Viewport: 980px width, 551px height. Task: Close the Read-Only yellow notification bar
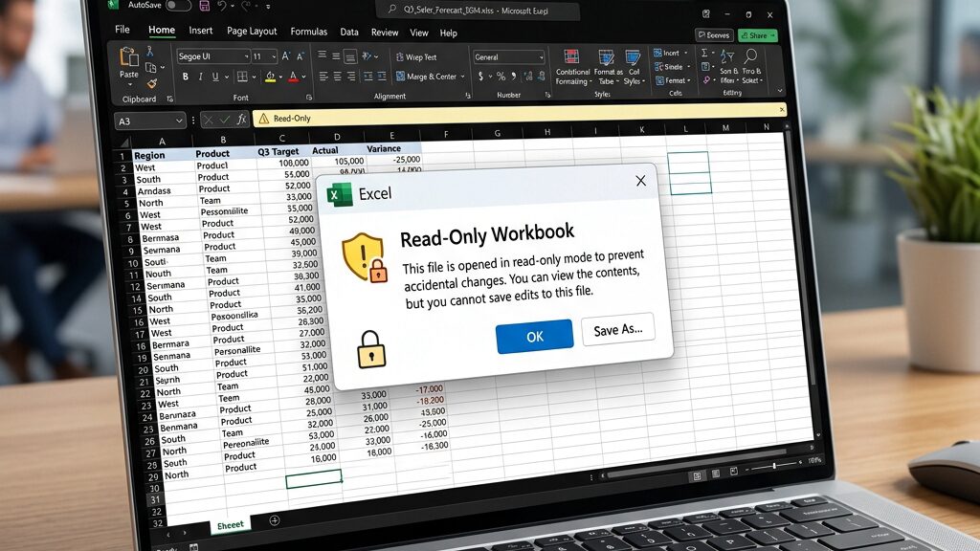click(781, 109)
